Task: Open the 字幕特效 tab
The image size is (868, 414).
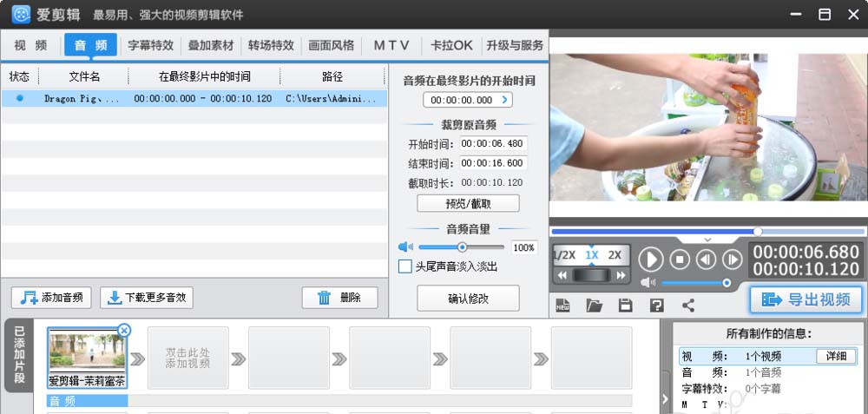Action: [150, 45]
